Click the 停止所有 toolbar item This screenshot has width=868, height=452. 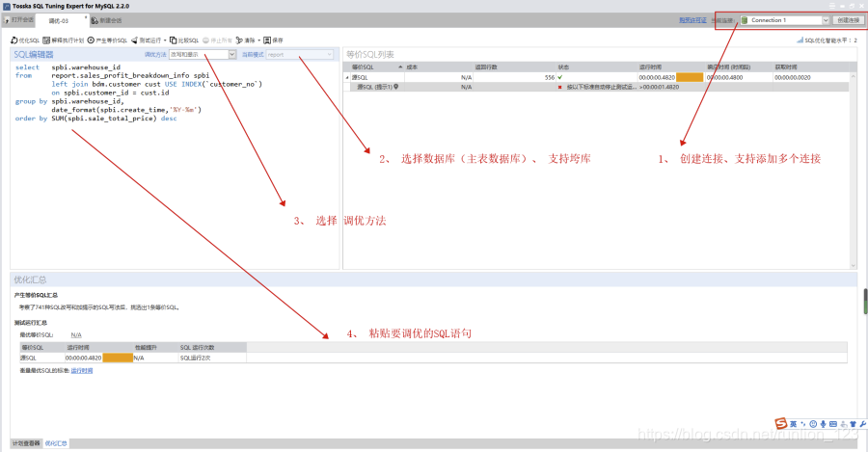point(217,40)
